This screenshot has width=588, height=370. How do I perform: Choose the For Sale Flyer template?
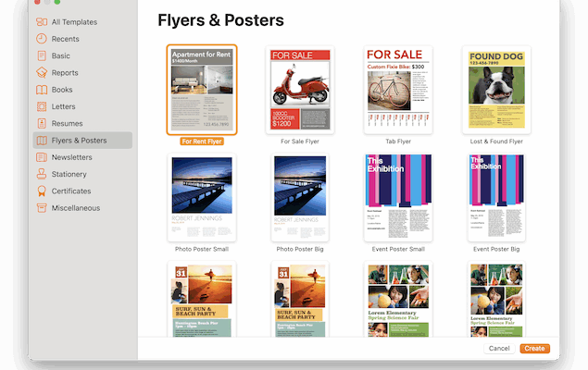pos(299,90)
